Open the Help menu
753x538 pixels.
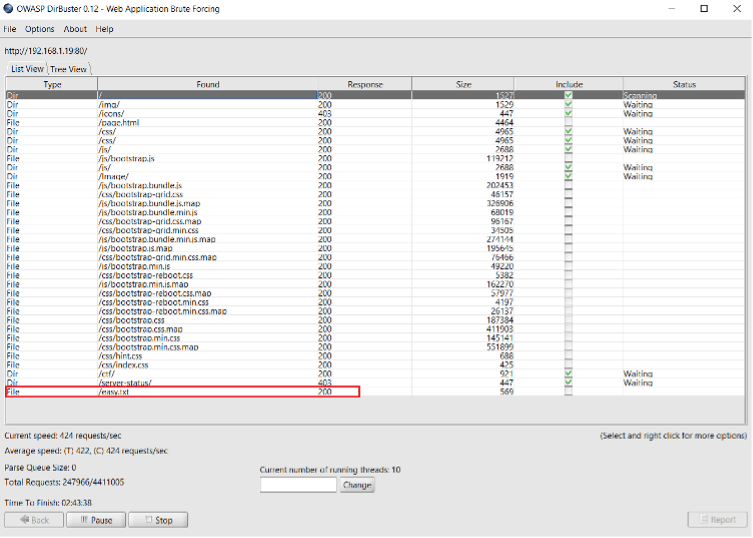(x=104, y=29)
